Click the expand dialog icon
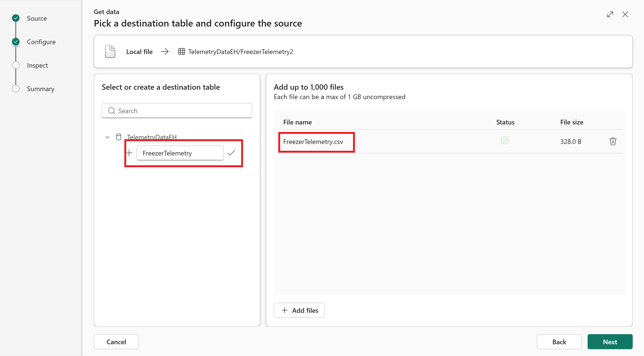Viewport: 644px width, 356px height. 610,15
